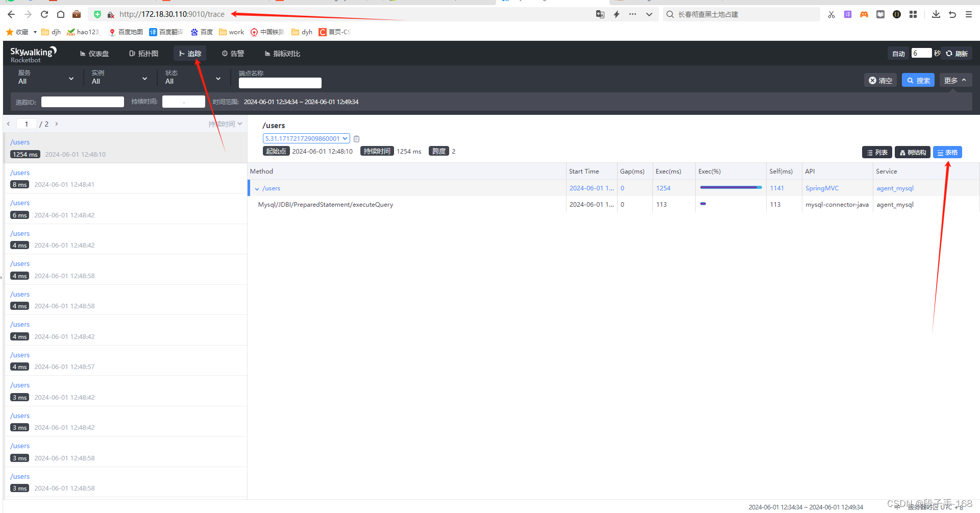The height and width of the screenshot is (513, 980).
Task: Select the /users trace with 1254 ms
Action: click(126, 148)
